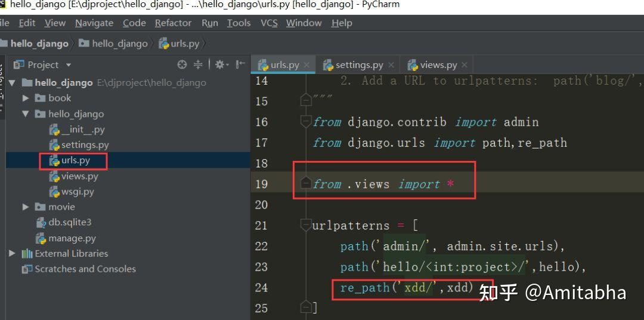Image resolution: width=644 pixels, height=320 pixels.
Task: Click line number 22 in gutter
Action: [x=261, y=246]
